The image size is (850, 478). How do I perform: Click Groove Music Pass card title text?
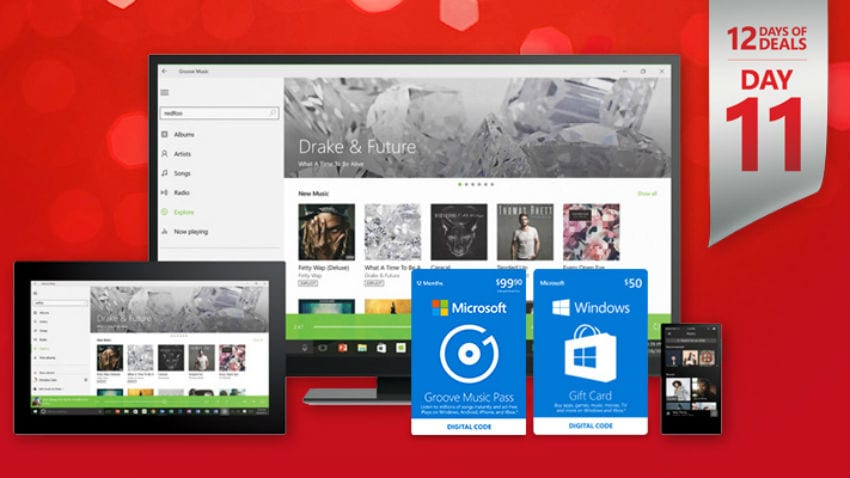(469, 397)
